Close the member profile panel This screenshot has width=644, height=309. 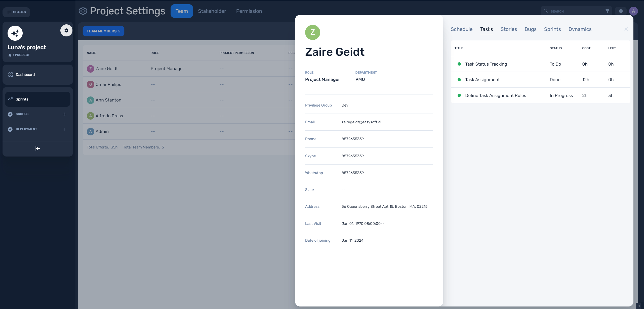pos(626,29)
